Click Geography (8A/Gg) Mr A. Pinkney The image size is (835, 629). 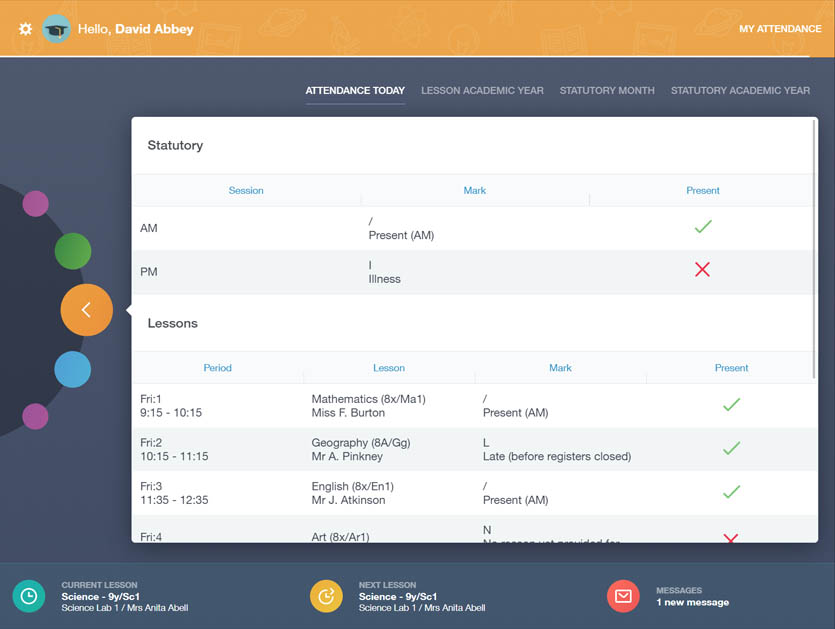coord(361,450)
